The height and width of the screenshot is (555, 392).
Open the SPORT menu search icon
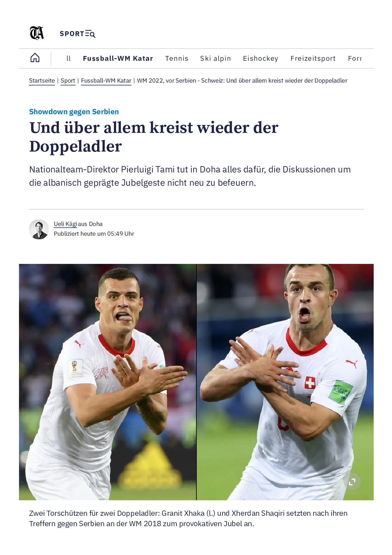coord(90,34)
